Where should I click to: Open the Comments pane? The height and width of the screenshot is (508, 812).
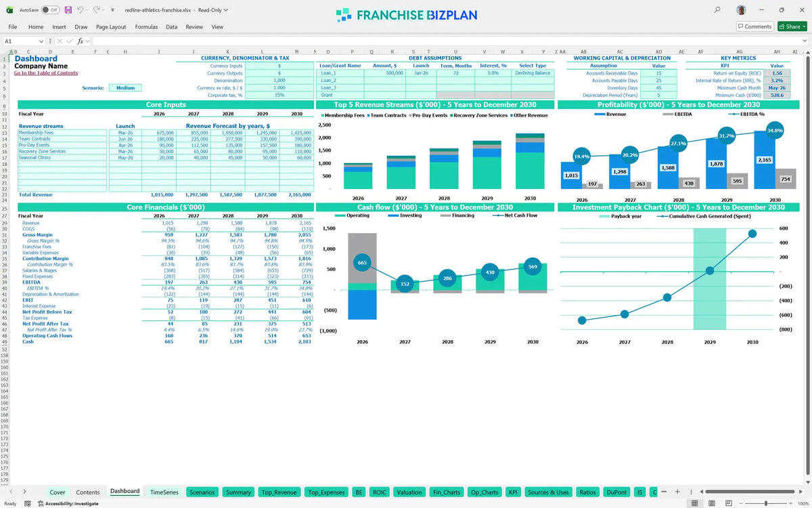pyautogui.click(x=754, y=26)
